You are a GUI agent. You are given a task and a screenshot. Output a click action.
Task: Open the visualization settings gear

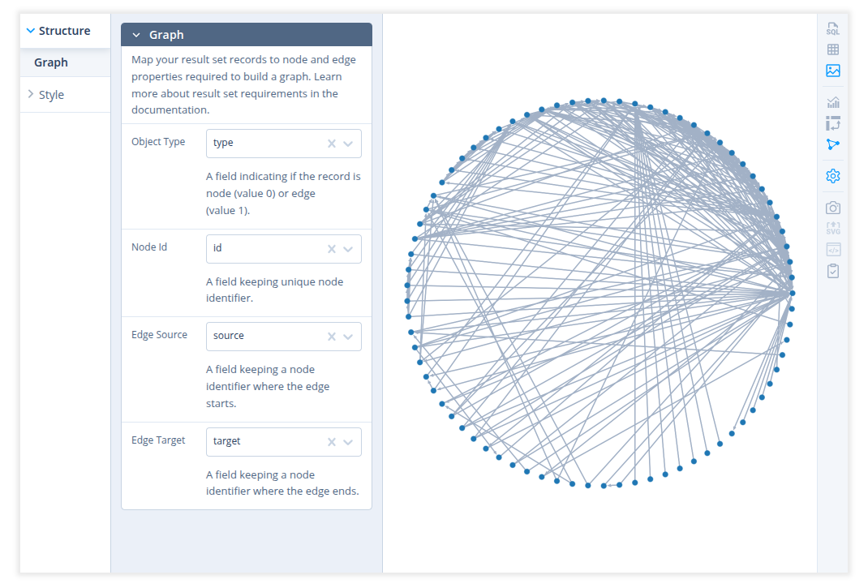(832, 175)
